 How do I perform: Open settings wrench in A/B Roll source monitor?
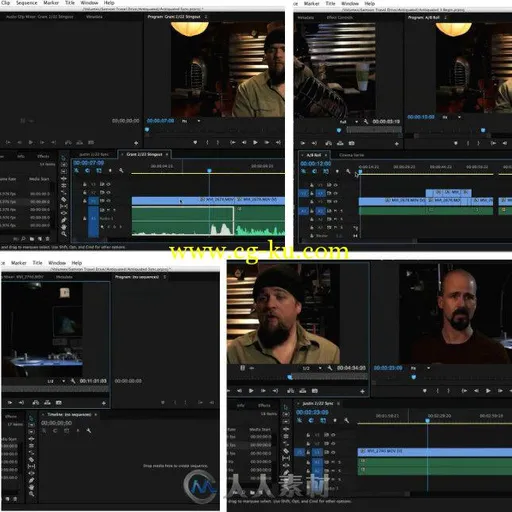366,122
